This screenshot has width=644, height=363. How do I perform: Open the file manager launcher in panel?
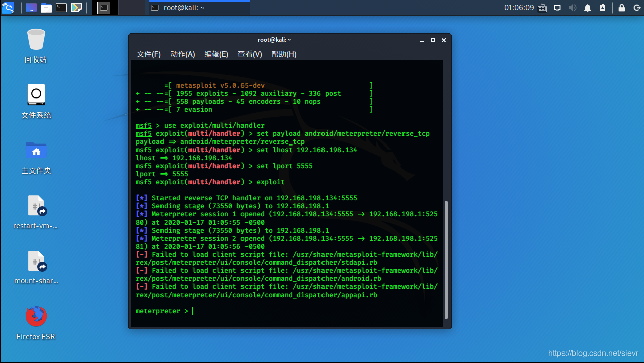point(46,8)
